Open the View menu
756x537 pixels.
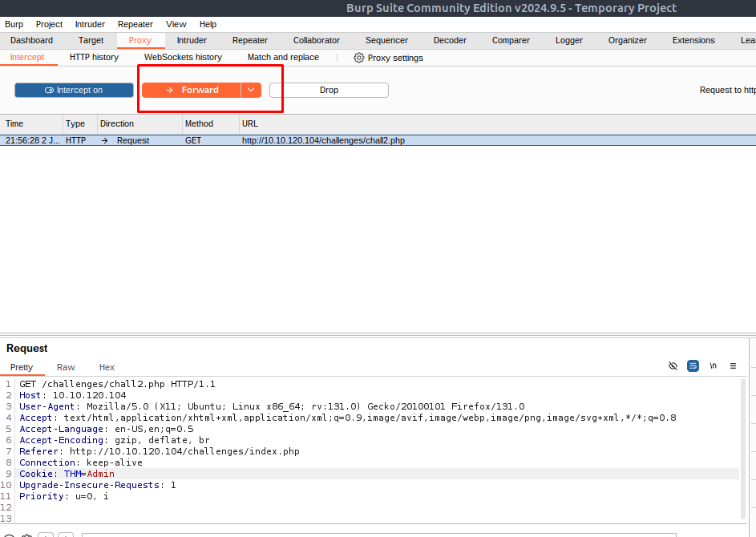176,24
